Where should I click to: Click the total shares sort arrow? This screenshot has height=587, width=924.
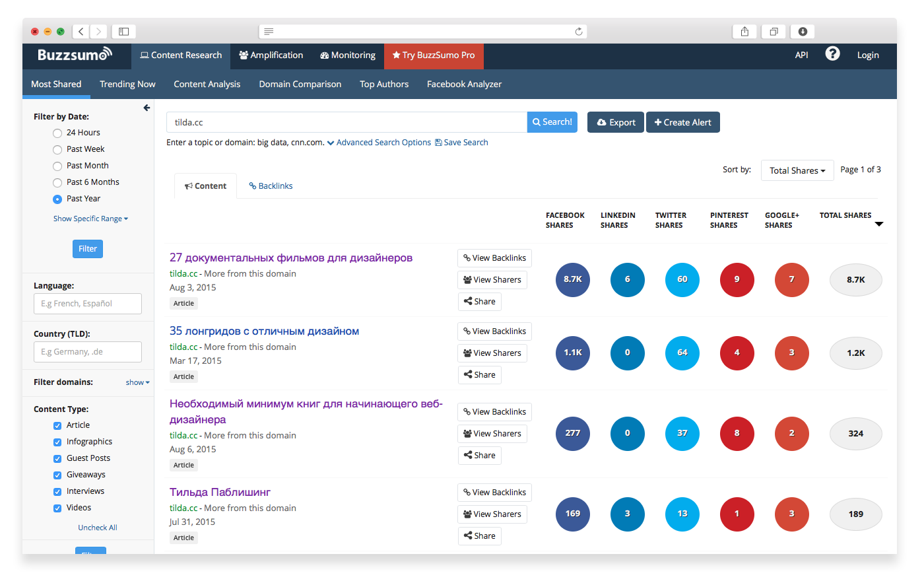tap(878, 224)
